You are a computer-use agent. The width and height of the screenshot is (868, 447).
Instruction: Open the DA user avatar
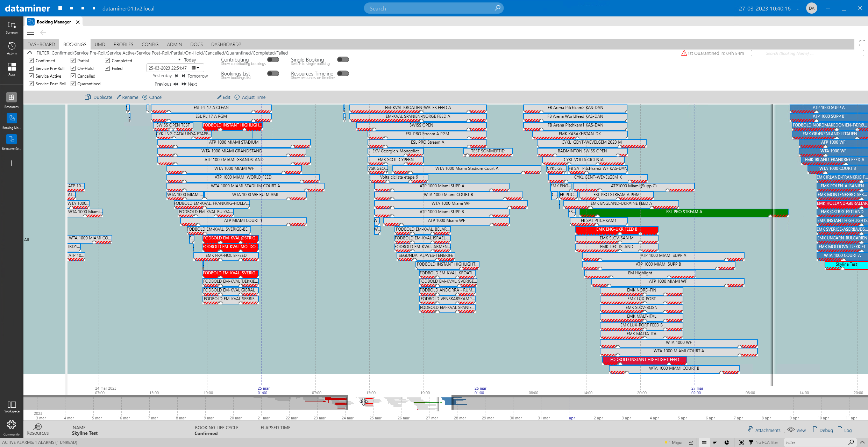pos(812,8)
